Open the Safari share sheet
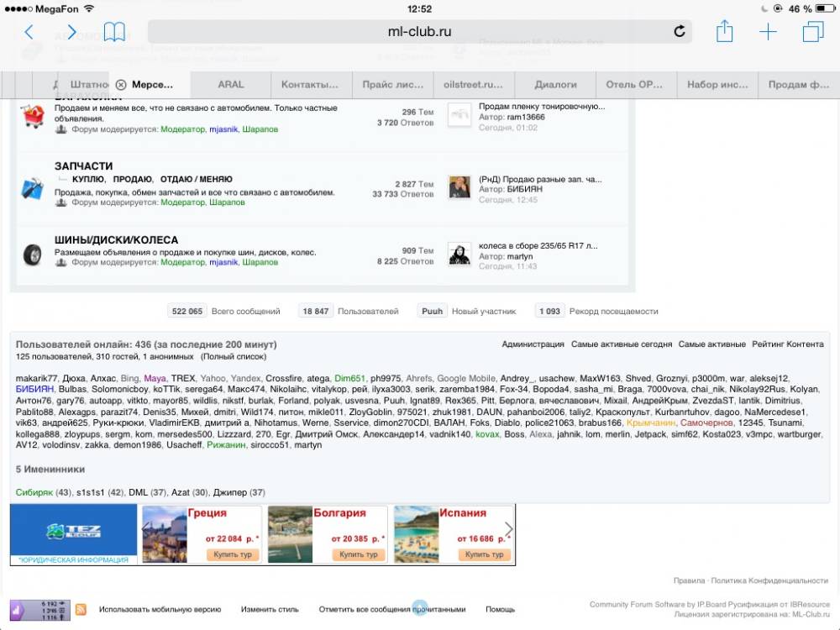This screenshot has width=840, height=630. point(724,32)
